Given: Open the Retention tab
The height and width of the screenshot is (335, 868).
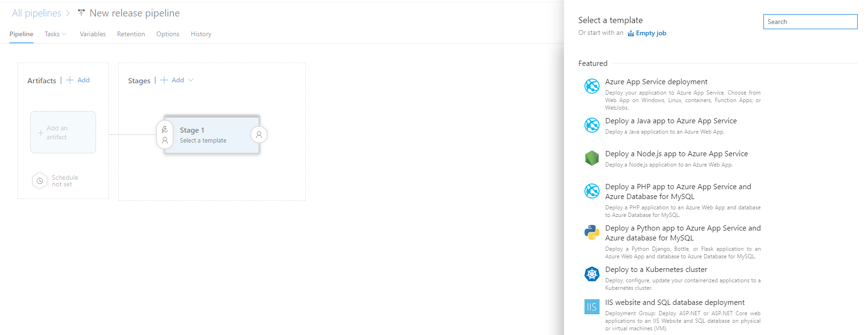Looking at the screenshot, I should [131, 34].
